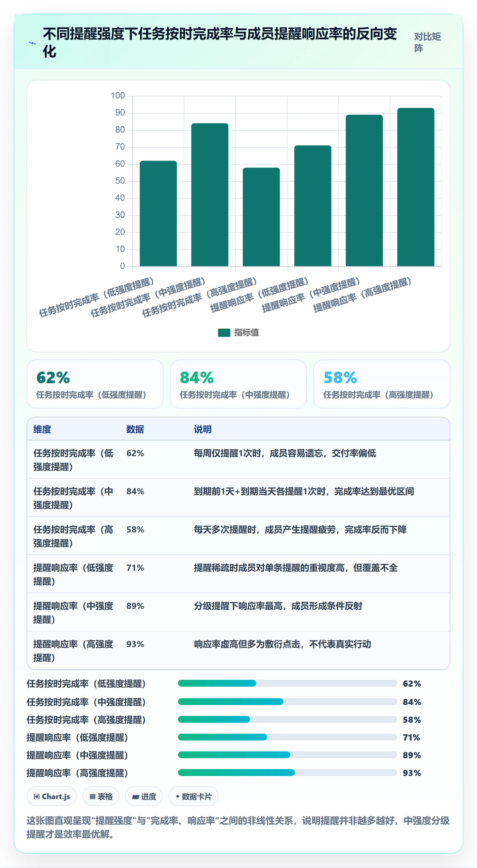Image resolution: width=477 pixels, height=868 pixels.
Task: Click the 89% progress bar for 提醒响应率（中强度提醒）
Action: click(x=287, y=755)
